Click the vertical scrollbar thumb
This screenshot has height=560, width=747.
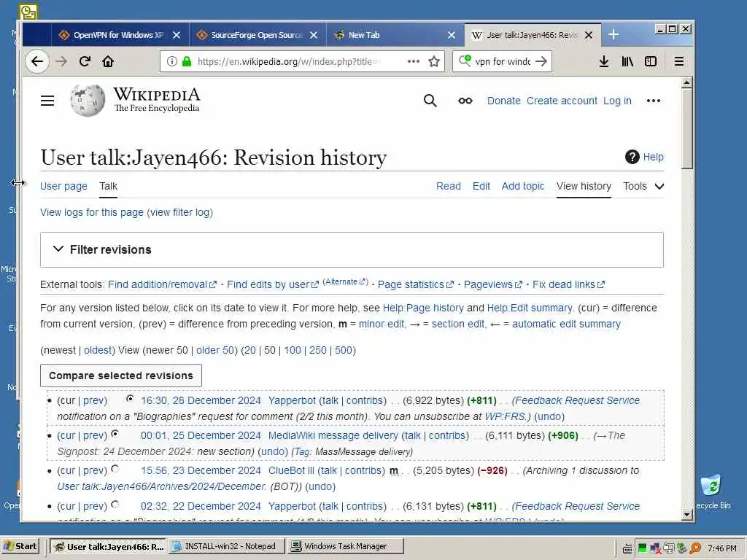(x=686, y=128)
